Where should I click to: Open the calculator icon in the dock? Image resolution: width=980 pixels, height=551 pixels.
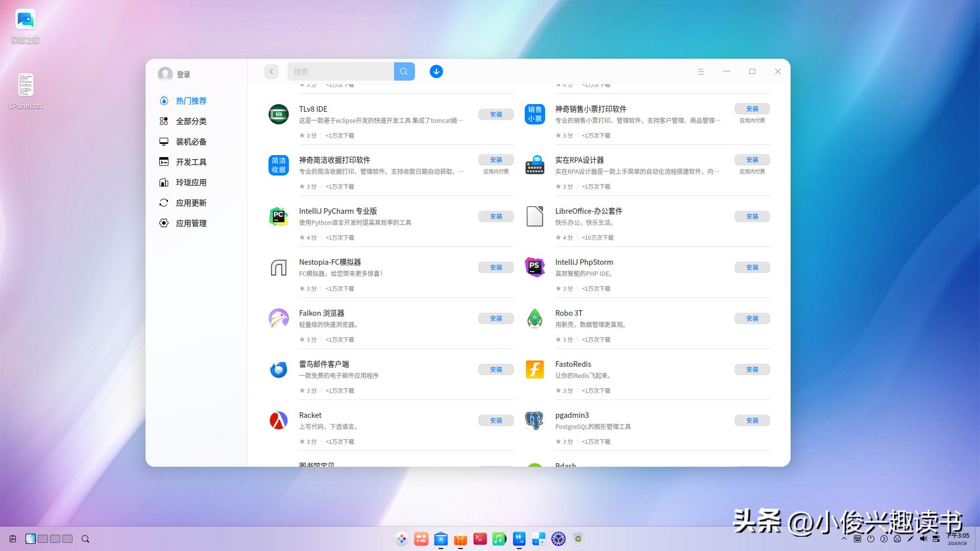pyautogui.click(x=538, y=539)
